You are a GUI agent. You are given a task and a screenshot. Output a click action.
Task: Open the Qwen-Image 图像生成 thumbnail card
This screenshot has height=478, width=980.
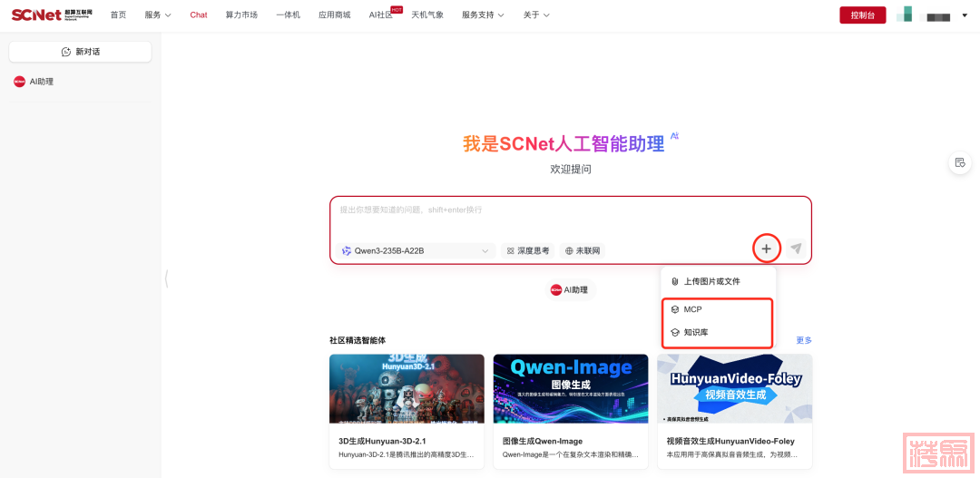tap(570, 390)
